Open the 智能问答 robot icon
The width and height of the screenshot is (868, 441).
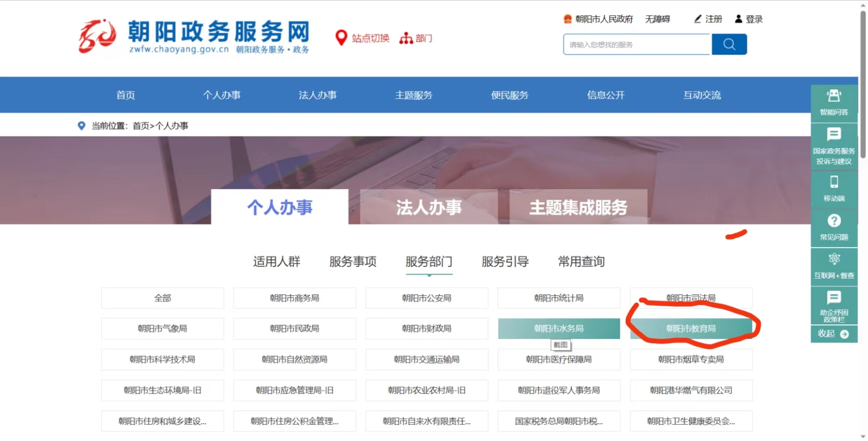click(x=834, y=96)
